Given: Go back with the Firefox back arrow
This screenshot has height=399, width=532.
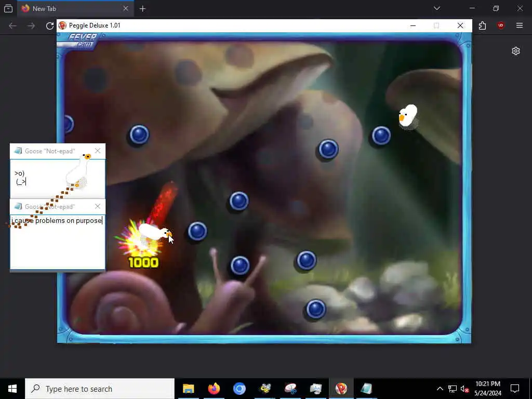Looking at the screenshot, I should pyautogui.click(x=12, y=26).
